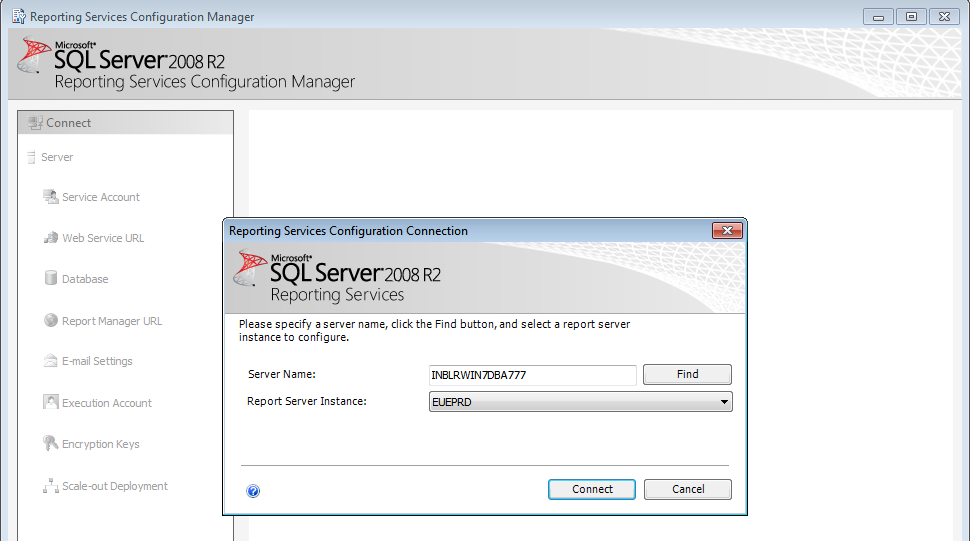Screen dimensions: 970x541
Task: Click the Server icon in the sidebar
Action: coord(31,157)
